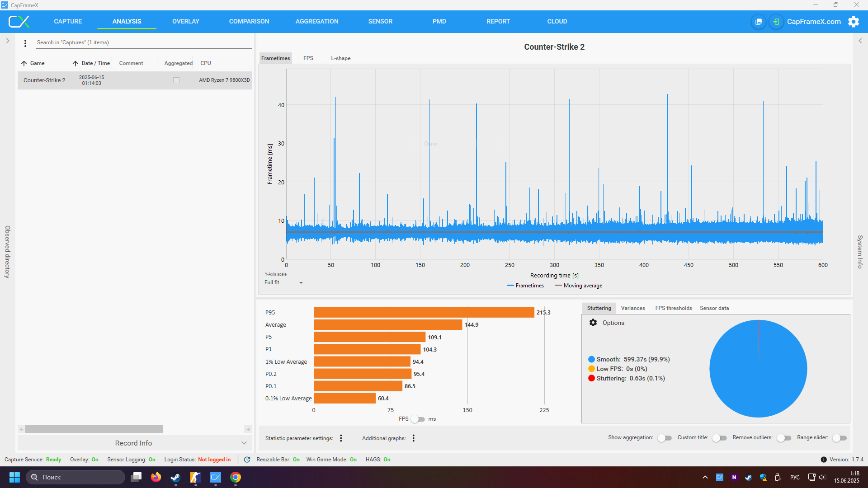The width and height of the screenshot is (868, 488).
Task: Show hidden system tray icons
Action: [x=705, y=477]
